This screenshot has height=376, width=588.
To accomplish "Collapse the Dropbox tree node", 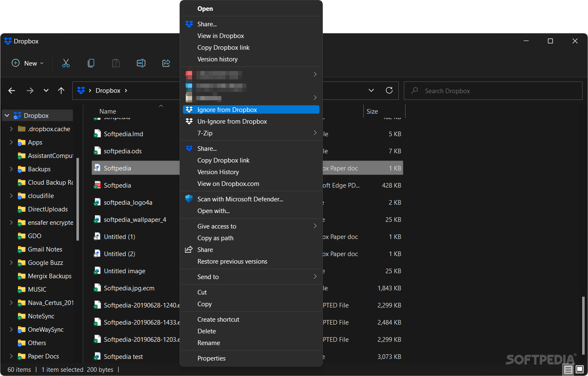I will [7, 115].
